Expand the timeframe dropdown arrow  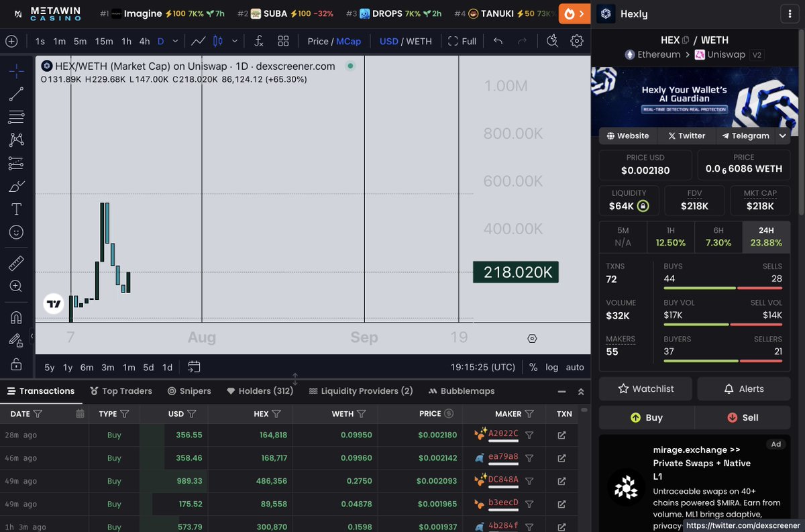click(175, 41)
